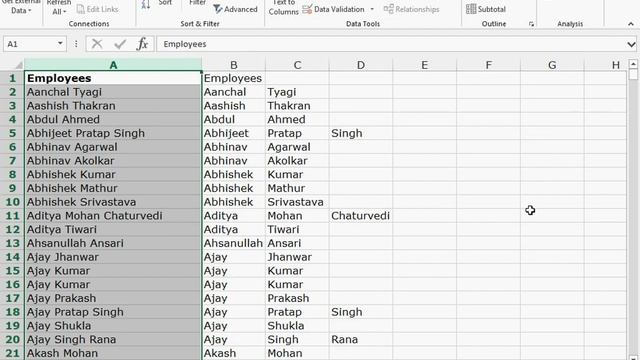Click cell Chaturvedi in column D
The width and height of the screenshot is (640, 360).
pyautogui.click(x=361, y=216)
